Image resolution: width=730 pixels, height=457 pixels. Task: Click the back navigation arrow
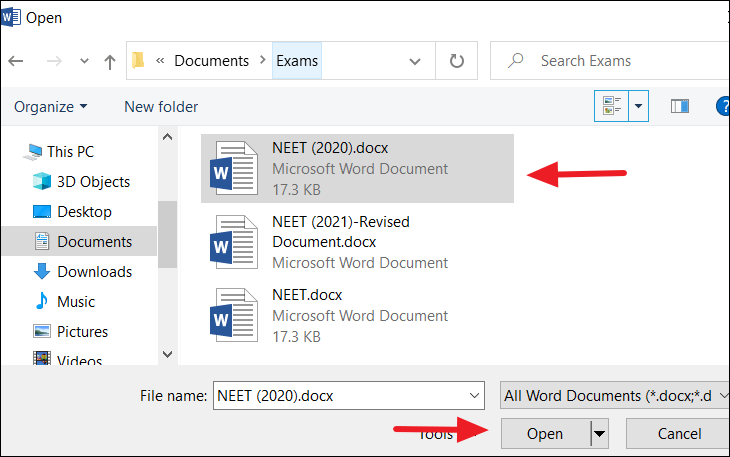(x=16, y=61)
